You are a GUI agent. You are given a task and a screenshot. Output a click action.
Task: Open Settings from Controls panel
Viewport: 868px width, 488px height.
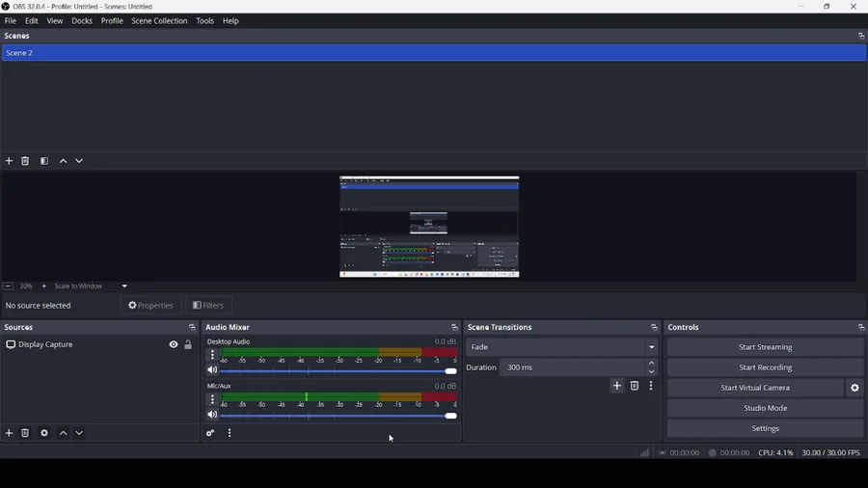tap(765, 428)
